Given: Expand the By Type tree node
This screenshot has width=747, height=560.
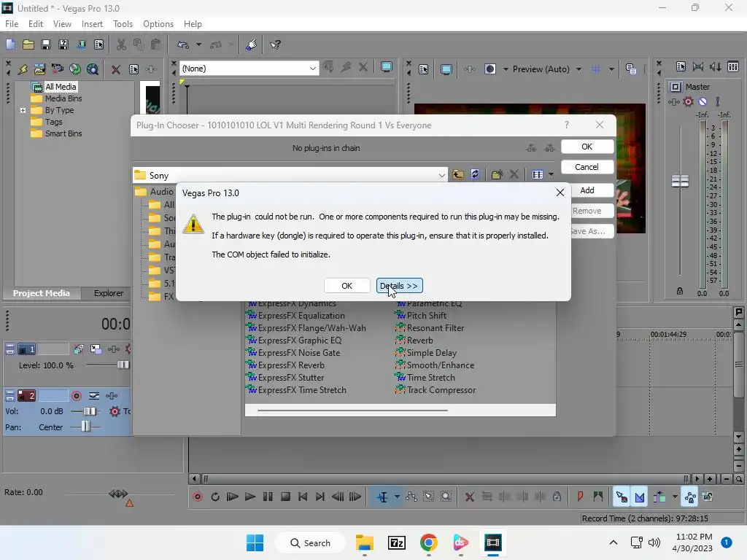Looking at the screenshot, I should point(23,111).
